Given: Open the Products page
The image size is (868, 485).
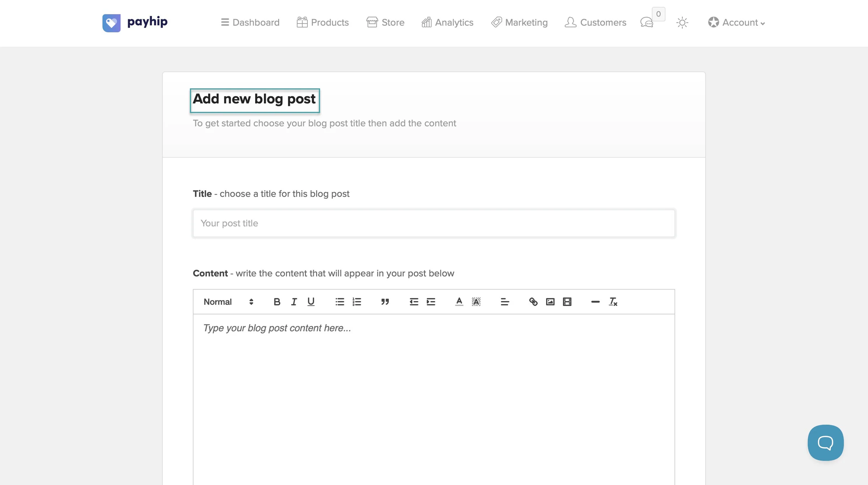Looking at the screenshot, I should pyautogui.click(x=323, y=22).
